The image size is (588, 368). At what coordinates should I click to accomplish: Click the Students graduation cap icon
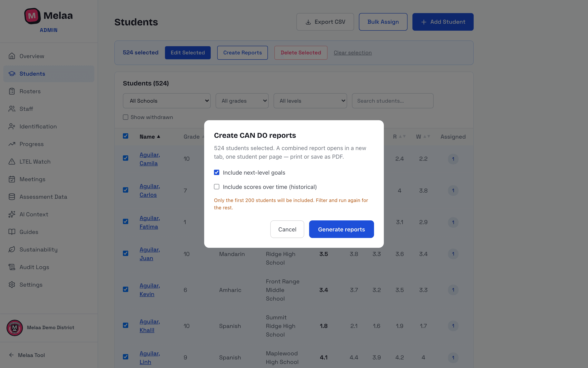point(12,74)
